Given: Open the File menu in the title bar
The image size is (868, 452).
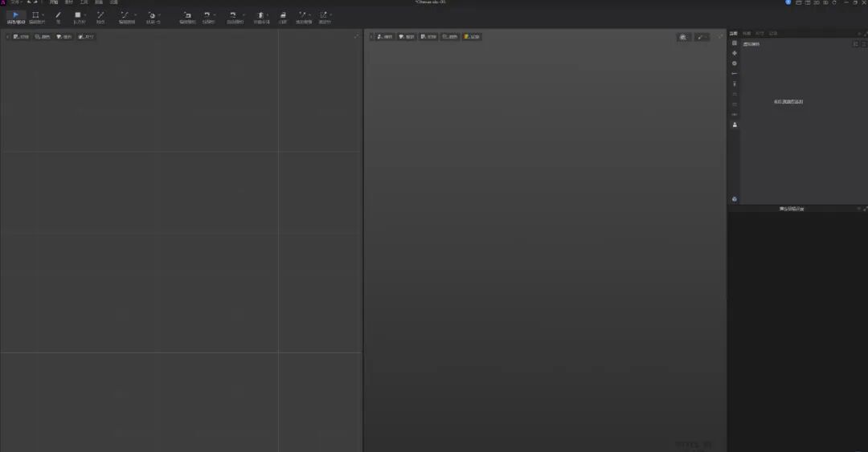Looking at the screenshot, I should pyautogui.click(x=15, y=2).
